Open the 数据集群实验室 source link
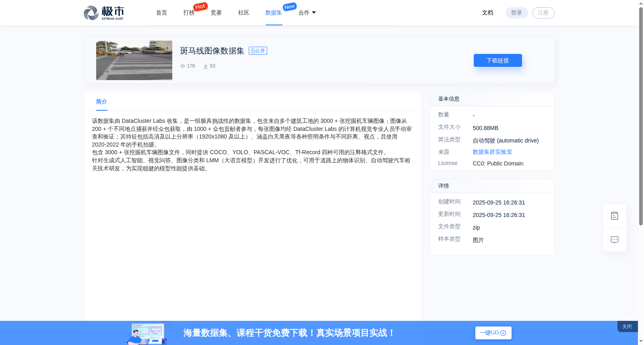The width and height of the screenshot is (644, 345). point(492,152)
